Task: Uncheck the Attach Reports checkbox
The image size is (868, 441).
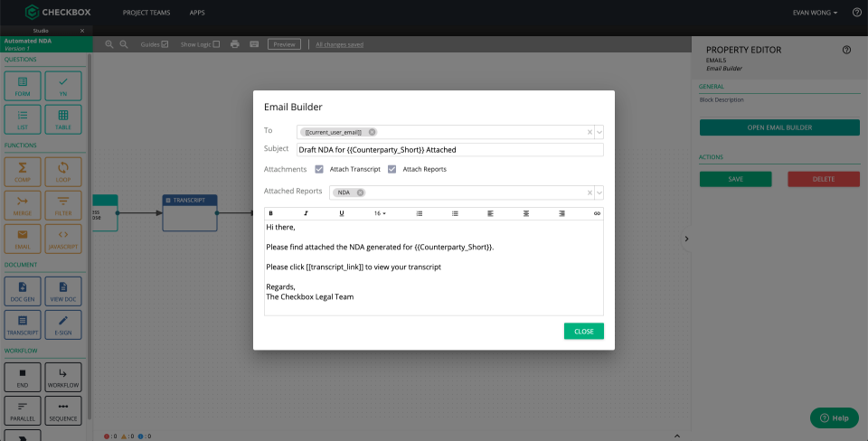Action: 392,169
